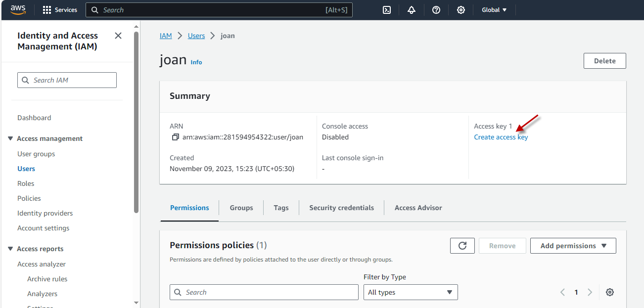The image size is (644, 308).
Task: Switch to the Security credentials tab
Action: click(342, 208)
